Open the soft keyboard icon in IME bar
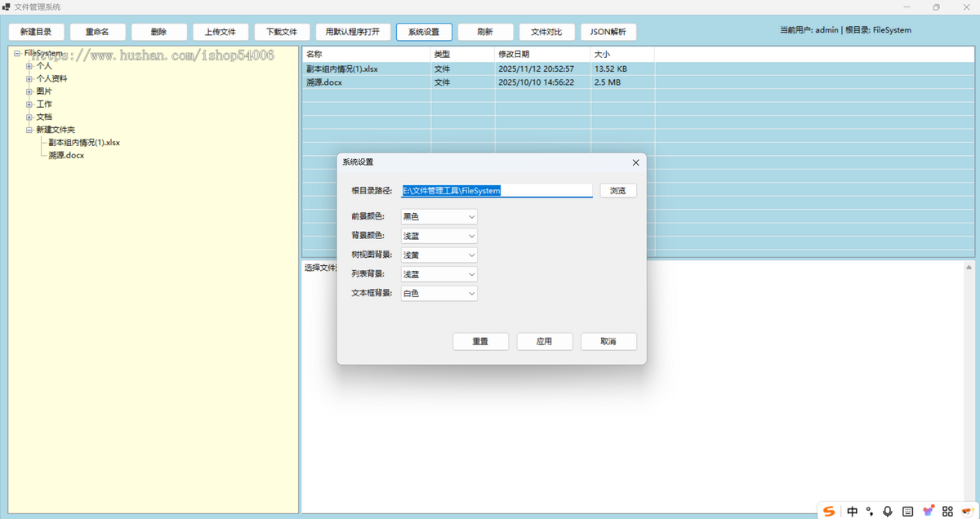The height and width of the screenshot is (519, 980). tap(907, 511)
